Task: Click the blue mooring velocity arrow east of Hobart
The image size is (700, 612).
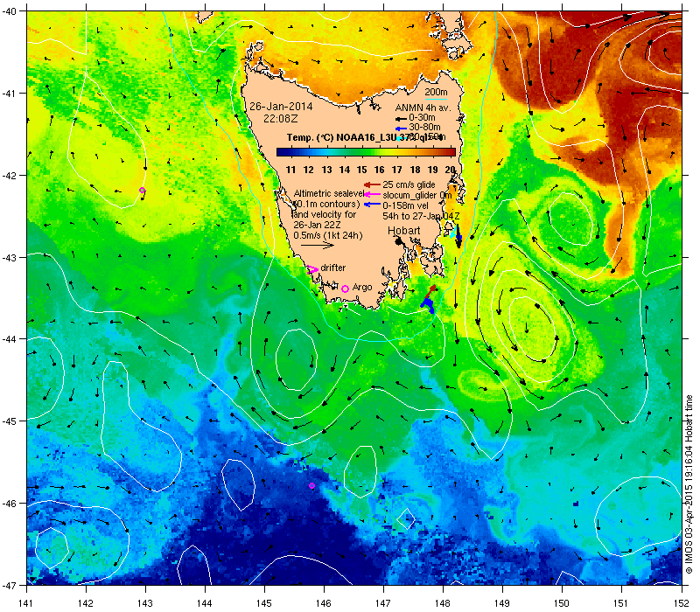Action: click(x=458, y=236)
